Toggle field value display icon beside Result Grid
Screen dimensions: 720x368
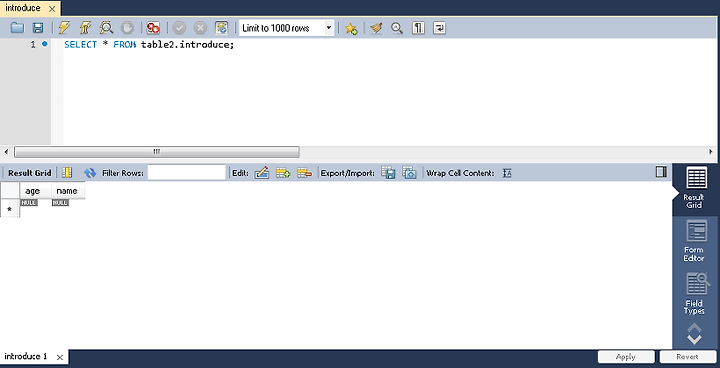pos(68,173)
